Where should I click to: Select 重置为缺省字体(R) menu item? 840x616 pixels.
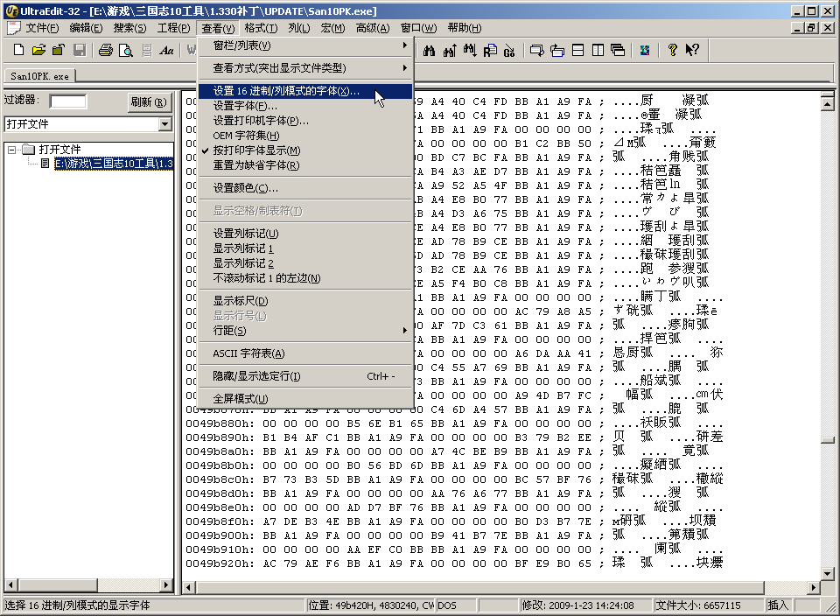click(305, 165)
